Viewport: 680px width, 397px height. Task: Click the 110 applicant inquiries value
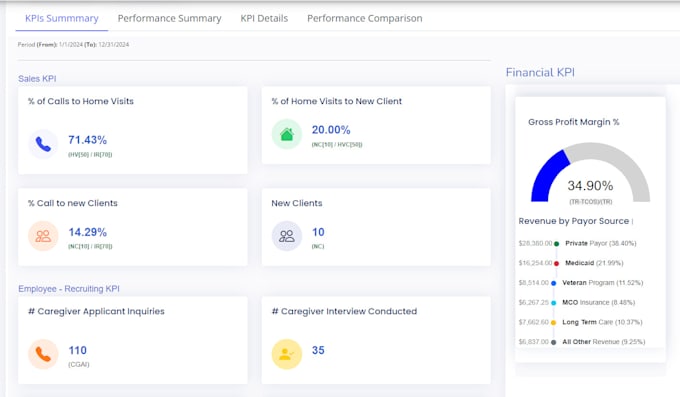click(x=77, y=350)
